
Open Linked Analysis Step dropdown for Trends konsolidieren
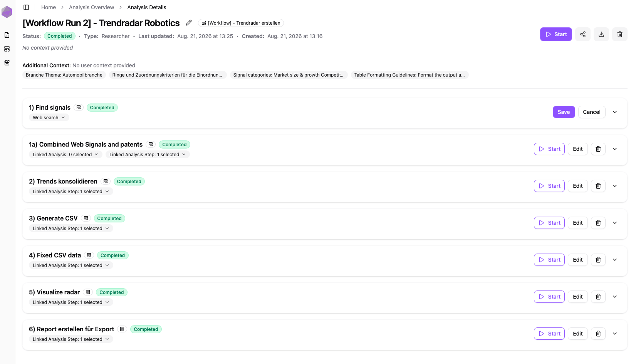tap(71, 192)
